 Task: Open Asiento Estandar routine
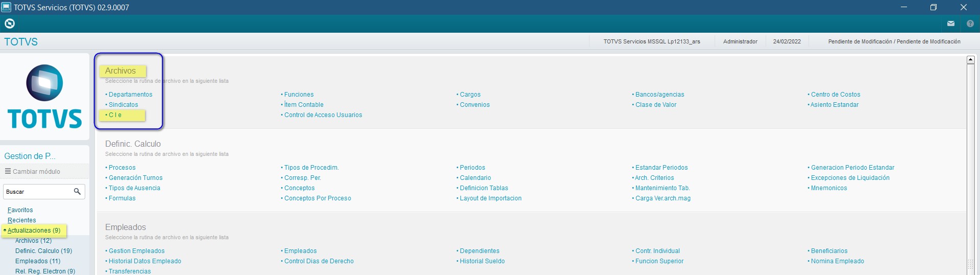(x=835, y=105)
